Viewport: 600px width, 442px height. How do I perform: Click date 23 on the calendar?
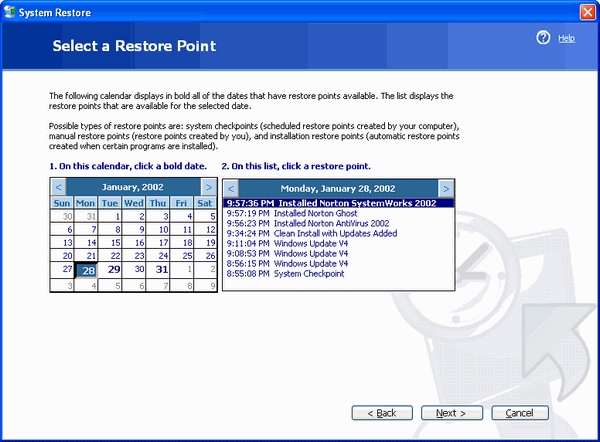(x=134, y=256)
